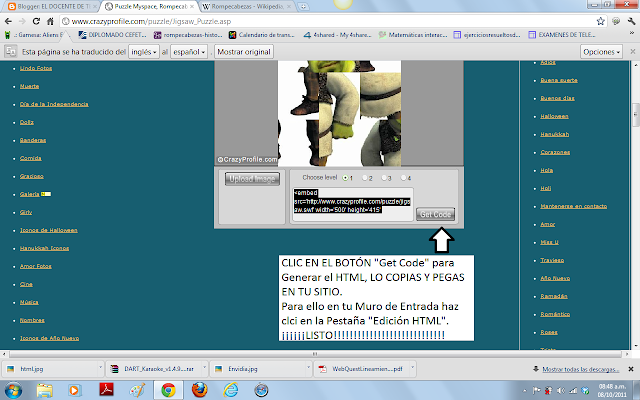
Task: Open the target language dropdown 'español'
Action: [189, 52]
